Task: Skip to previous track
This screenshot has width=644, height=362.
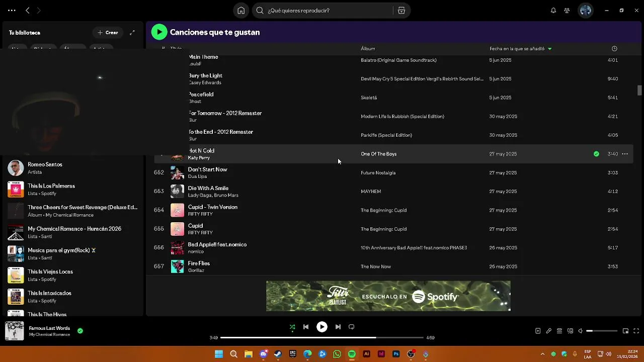Action: coord(306,327)
